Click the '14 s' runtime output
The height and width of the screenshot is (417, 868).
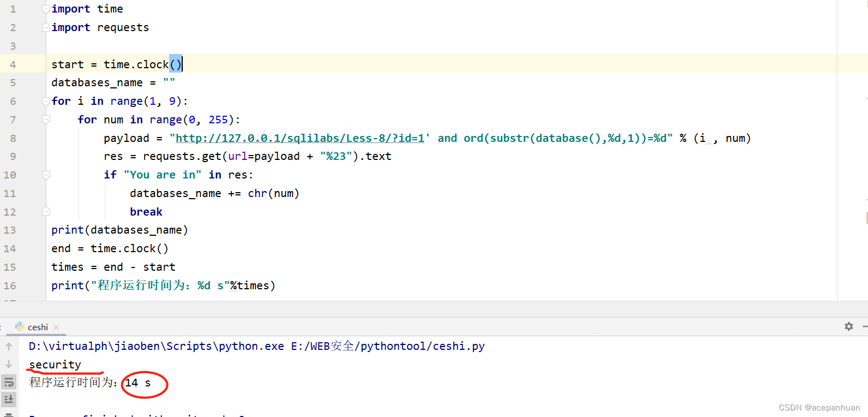click(138, 383)
